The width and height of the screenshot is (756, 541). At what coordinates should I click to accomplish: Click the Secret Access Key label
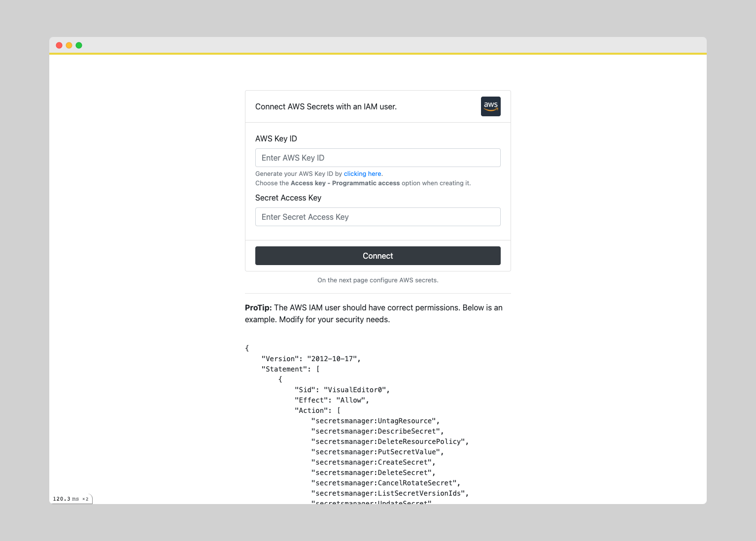coord(288,198)
